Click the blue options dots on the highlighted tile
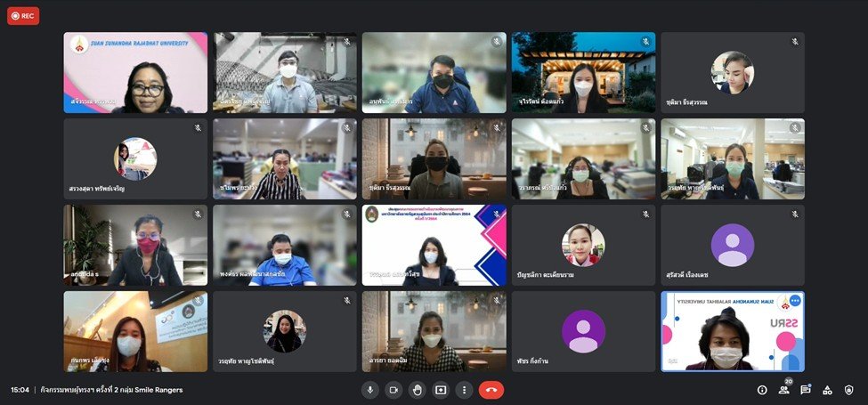The image size is (868, 405). click(794, 301)
